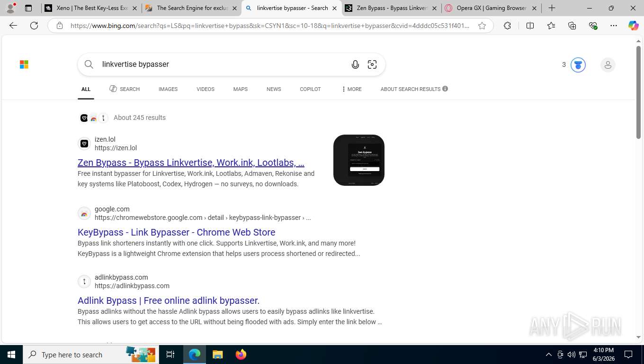Select the VIDEOS tab
644x364 pixels.
coord(206,89)
